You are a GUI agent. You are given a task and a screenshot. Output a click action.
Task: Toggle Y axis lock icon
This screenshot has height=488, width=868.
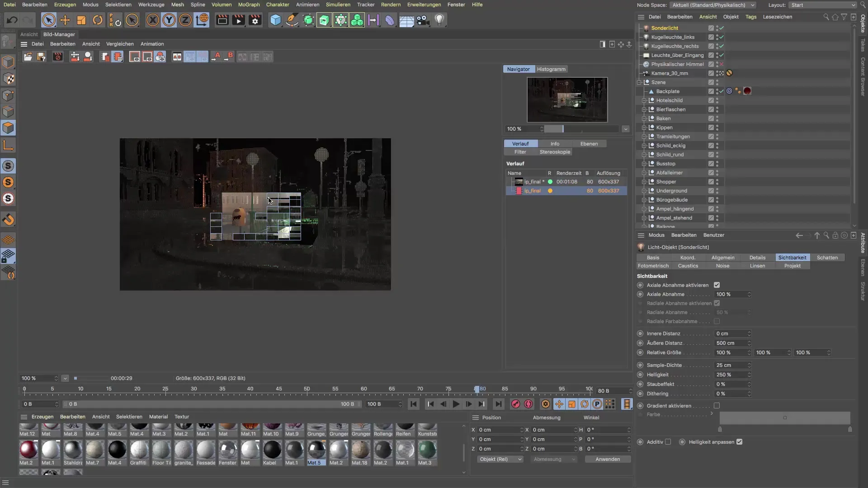coord(169,20)
